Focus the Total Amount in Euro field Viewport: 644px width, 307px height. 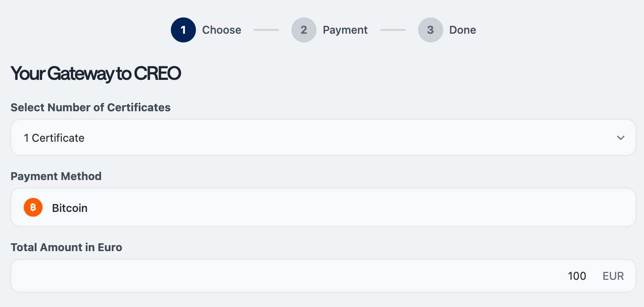click(x=323, y=276)
